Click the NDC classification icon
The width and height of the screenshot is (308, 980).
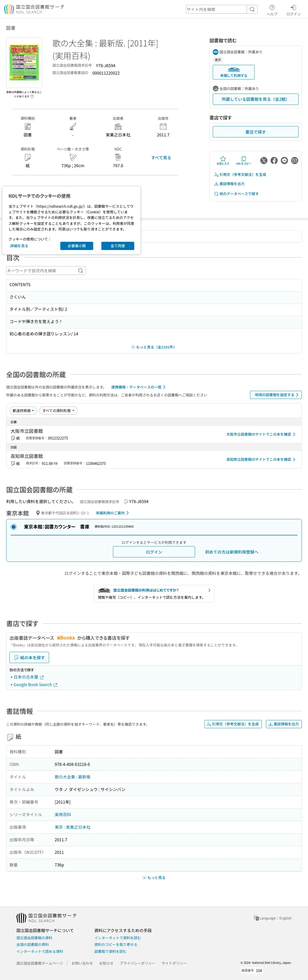(118, 157)
